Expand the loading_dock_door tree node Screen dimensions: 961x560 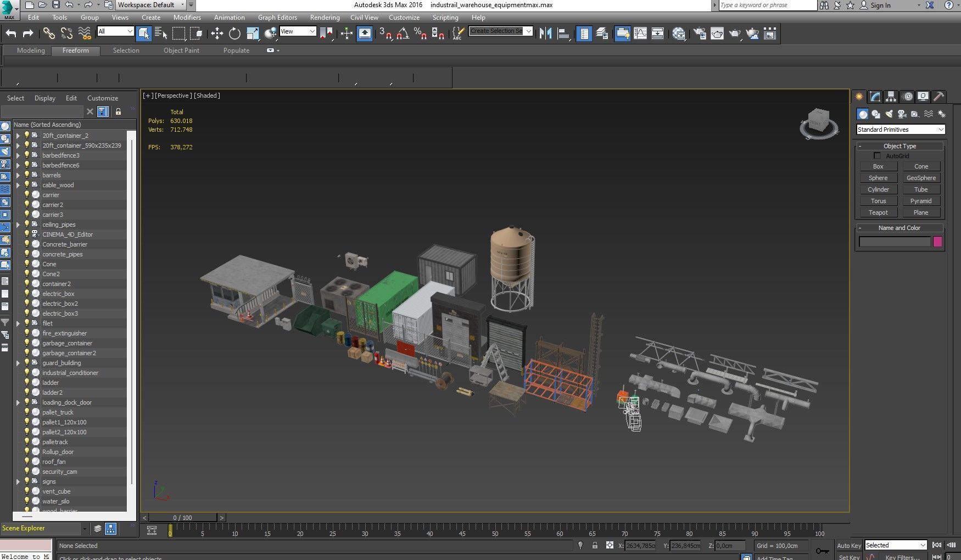coord(18,402)
